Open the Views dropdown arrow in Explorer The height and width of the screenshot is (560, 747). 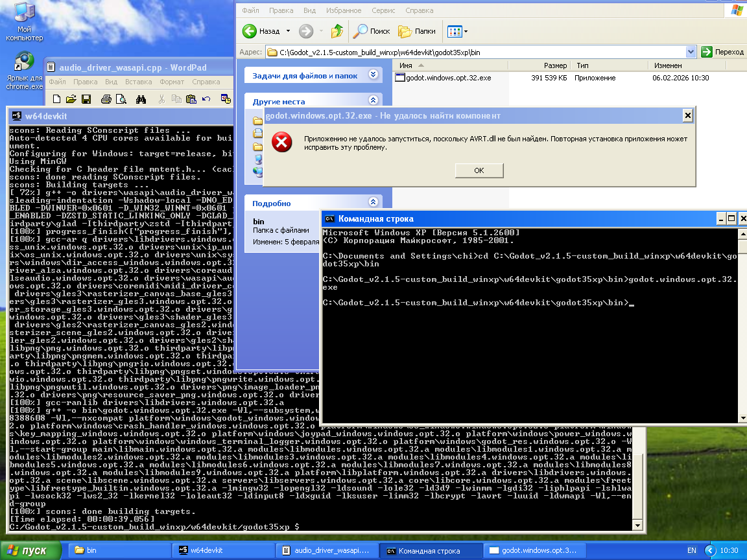pyautogui.click(x=466, y=31)
